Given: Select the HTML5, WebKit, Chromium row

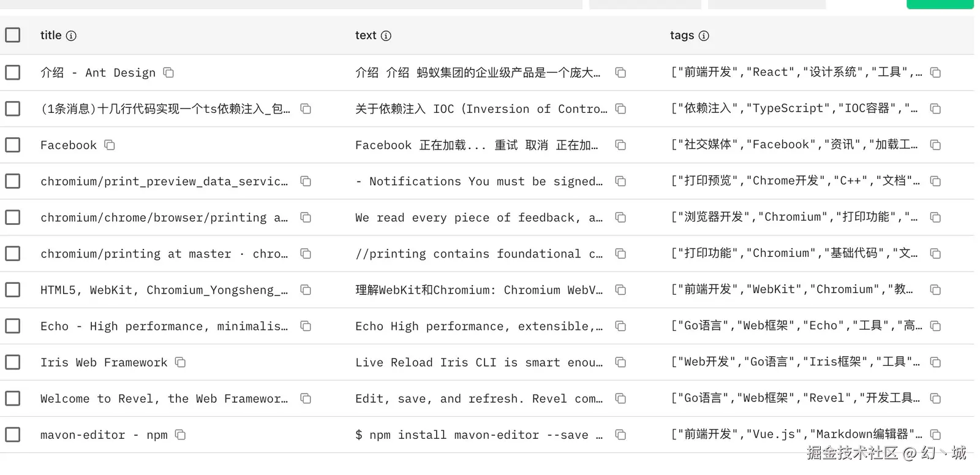Looking at the screenshot, I should [x=12, y=289].
